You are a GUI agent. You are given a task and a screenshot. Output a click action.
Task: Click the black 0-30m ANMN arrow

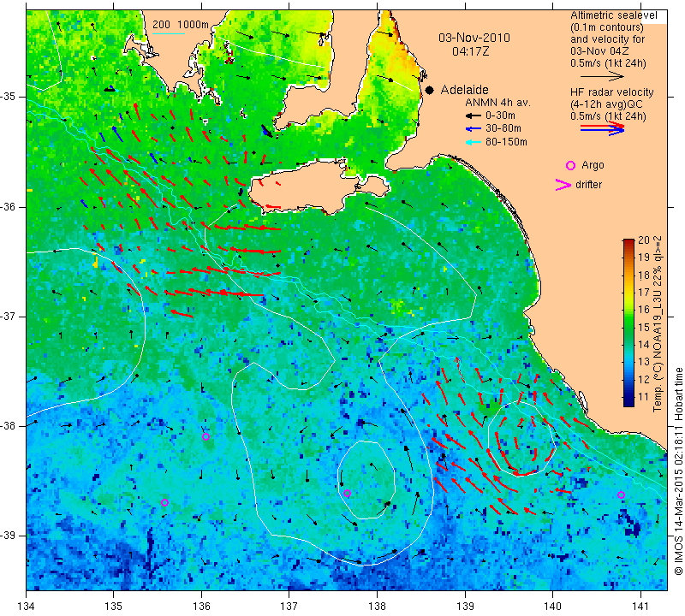tap(473, 116)
